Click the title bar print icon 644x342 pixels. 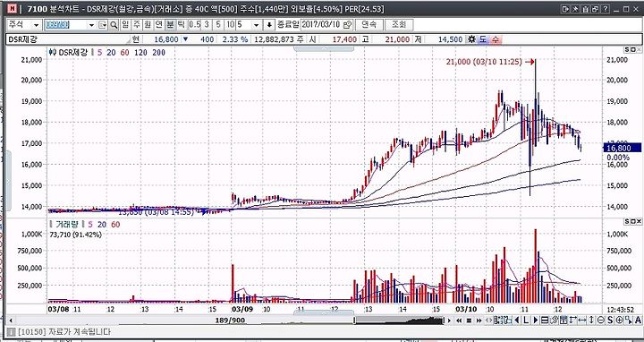(x=585, y=9)
